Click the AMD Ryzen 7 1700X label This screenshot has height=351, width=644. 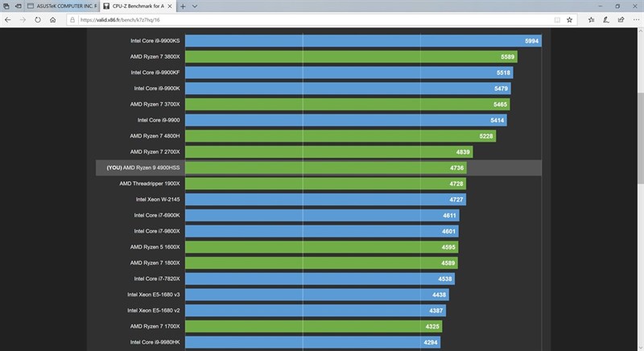tap(155, 326)
